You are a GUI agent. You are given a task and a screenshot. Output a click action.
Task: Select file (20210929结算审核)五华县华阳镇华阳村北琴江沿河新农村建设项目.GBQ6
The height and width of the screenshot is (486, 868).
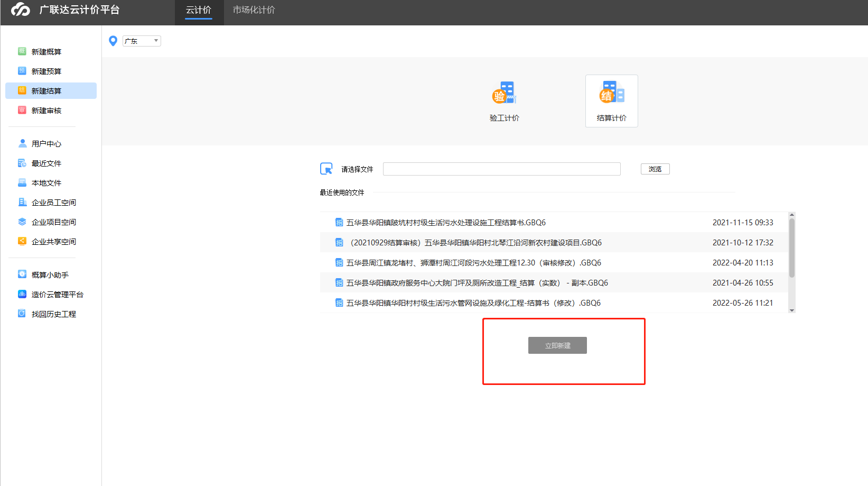pyautogui.click(x=474, y=243)
